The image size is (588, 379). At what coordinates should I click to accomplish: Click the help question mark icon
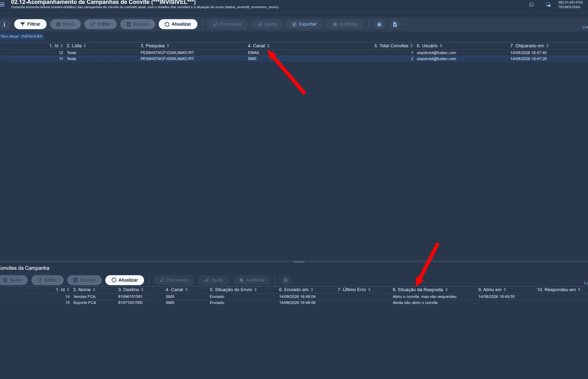coord(531,5)
